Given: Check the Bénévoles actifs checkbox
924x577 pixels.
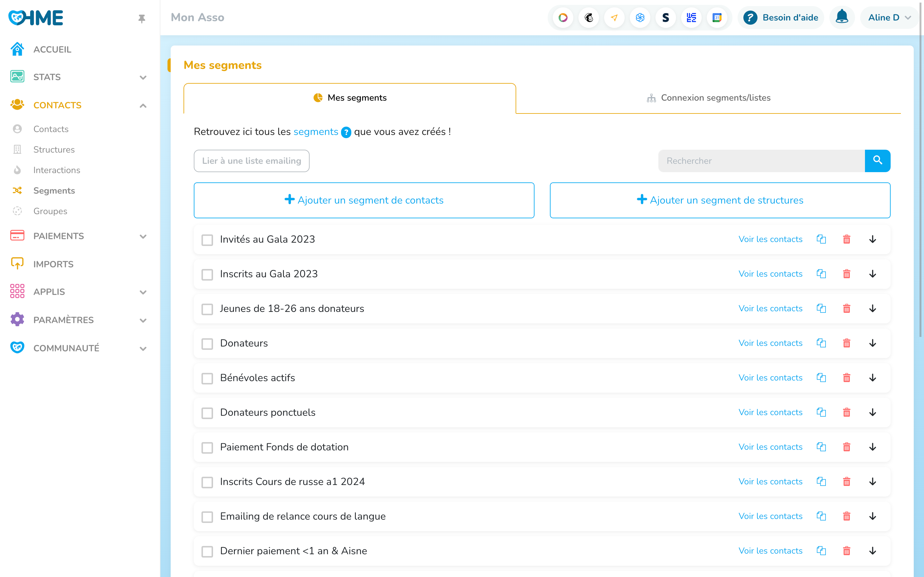Looking at the screenshot, I should (x=207, y=378).
